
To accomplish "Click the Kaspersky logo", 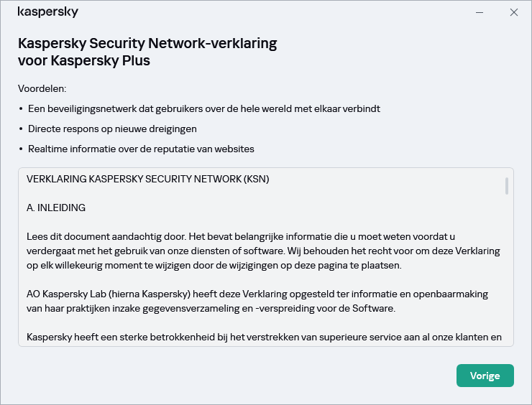I will click(47, 12).
